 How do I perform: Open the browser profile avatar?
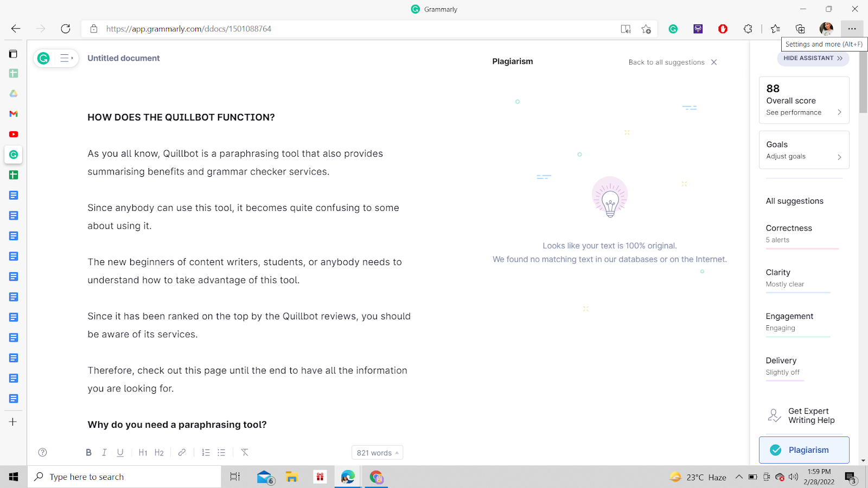tap(826, 29)
